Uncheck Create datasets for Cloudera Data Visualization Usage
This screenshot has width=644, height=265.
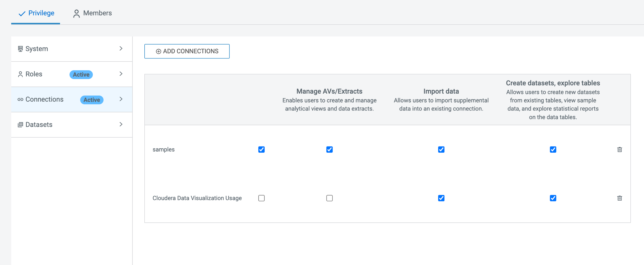click(553, 198)
